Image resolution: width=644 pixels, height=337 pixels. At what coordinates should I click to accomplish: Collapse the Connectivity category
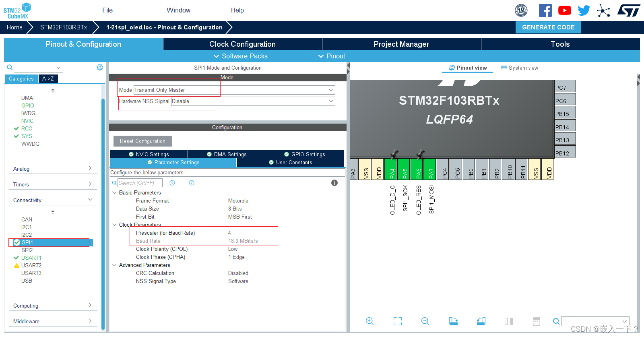(x=53, y=200)
